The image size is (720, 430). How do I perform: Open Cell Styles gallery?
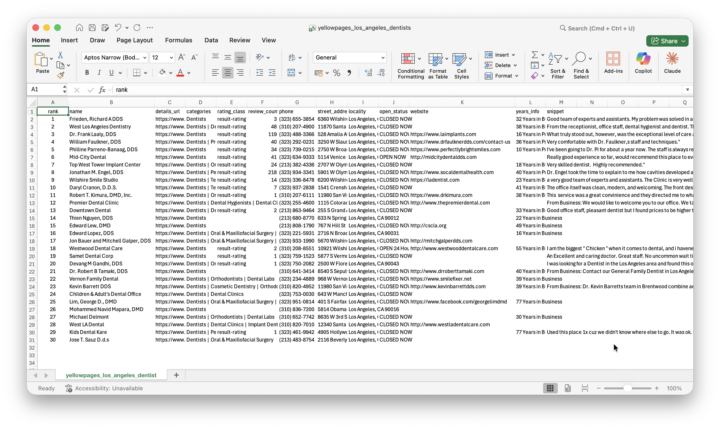click(x=461, y=65)
